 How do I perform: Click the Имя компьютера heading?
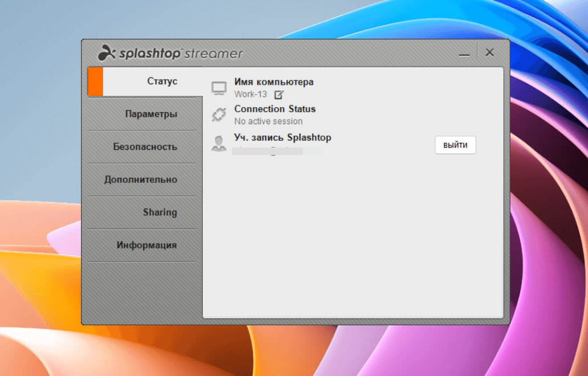pyautogui.click(x=274, y=81)
